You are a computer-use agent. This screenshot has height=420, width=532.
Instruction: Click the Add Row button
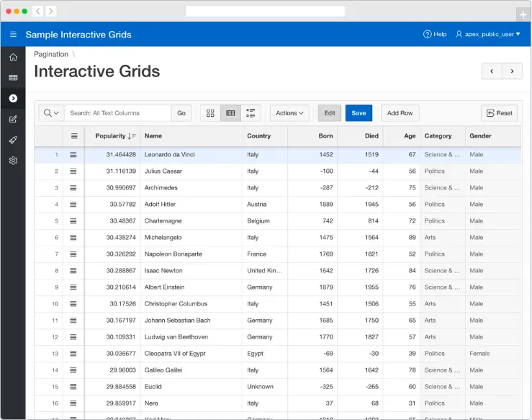coord(400,113)
